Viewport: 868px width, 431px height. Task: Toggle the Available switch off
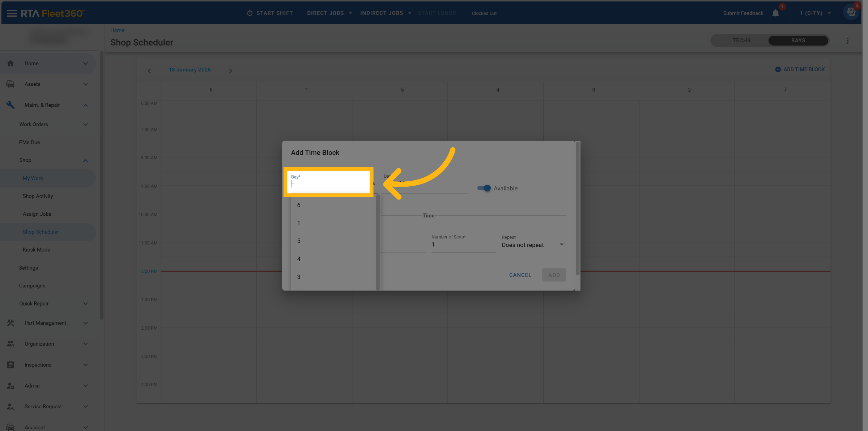coord(484,188)
